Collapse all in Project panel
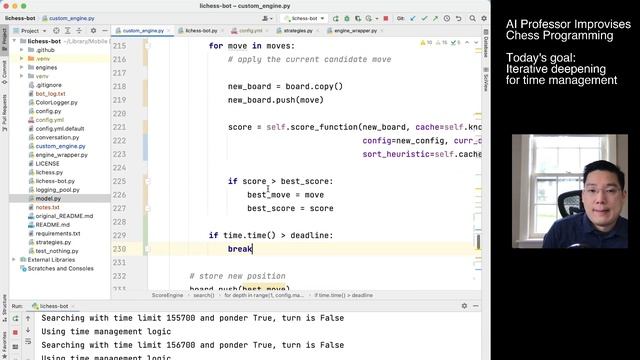Screen dimensions: 640x360 tap(79, 31)
